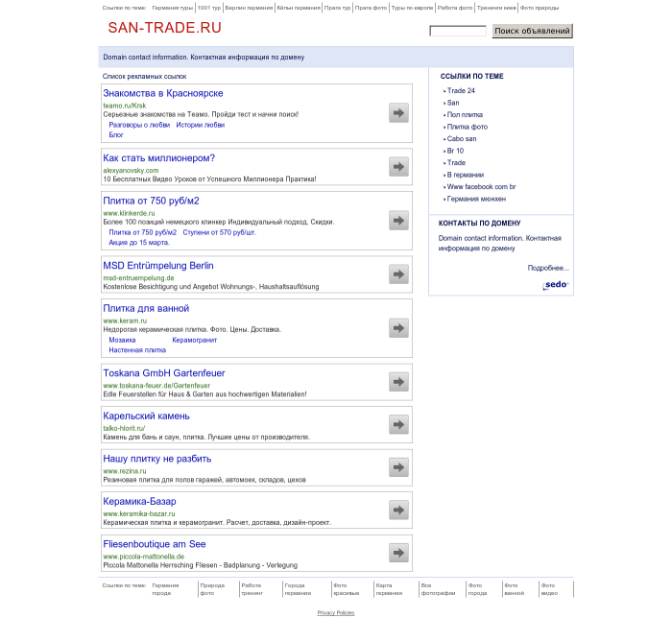672x618 pixels.
Task: Open Германия туры in top navigation
Action: (173, 7)
